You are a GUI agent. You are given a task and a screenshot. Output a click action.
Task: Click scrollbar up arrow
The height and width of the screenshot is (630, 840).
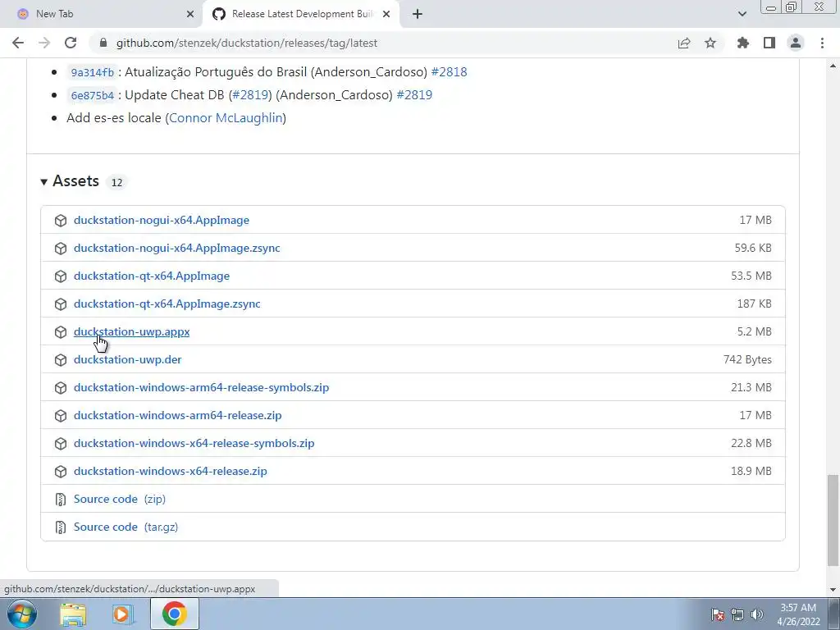coord(833,66)
